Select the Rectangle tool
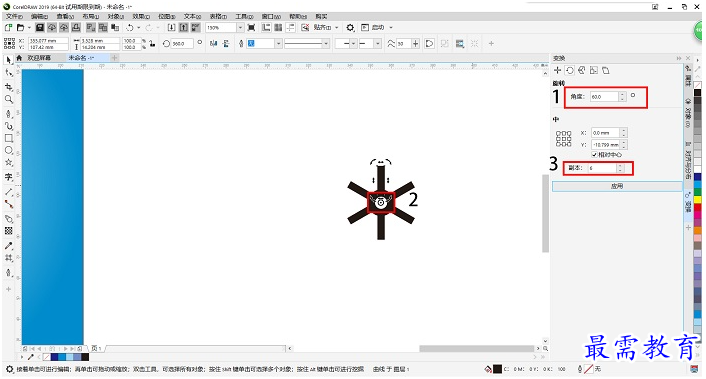Image resolution: width=706 pixels, height=379 pixels. coord(9,138)
